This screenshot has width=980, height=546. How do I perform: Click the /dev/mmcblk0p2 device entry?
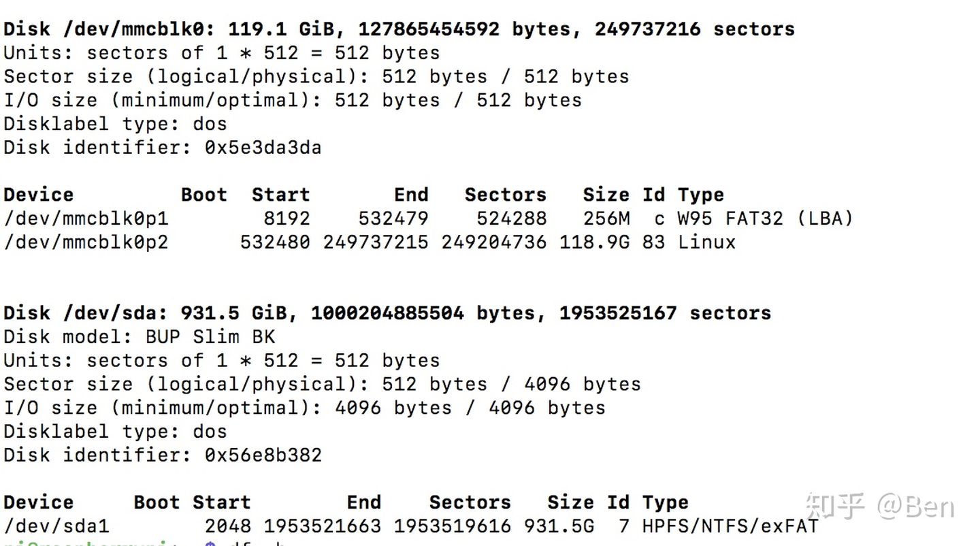point(86,242)
